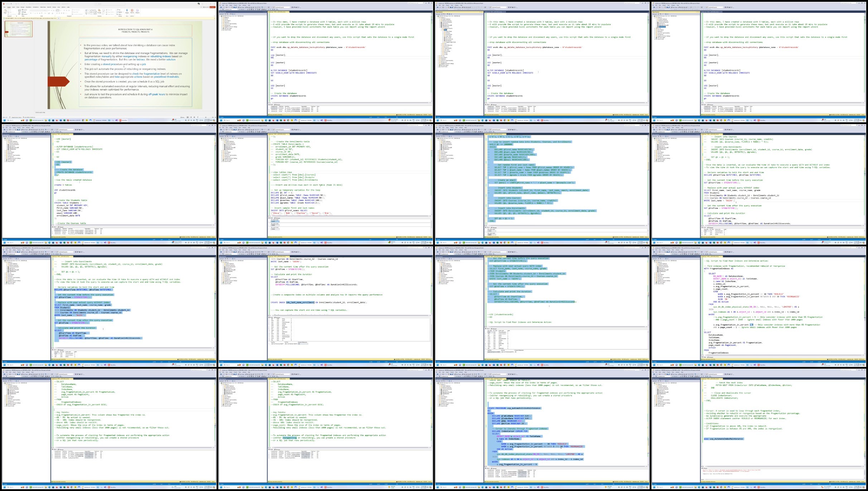Click the Accessibility checker in PowerPoint's status bar
This screenshot has height=491, width=868.
tap(29, 117)
